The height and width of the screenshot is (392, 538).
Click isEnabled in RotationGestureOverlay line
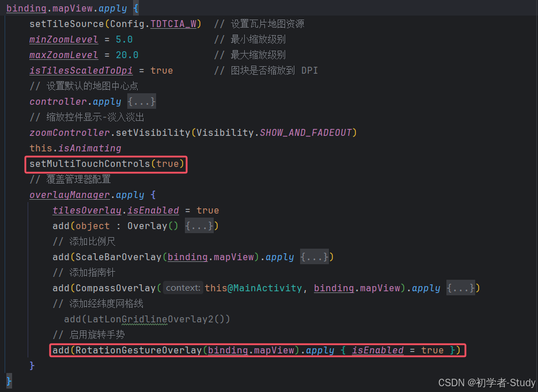click(378, 350)
